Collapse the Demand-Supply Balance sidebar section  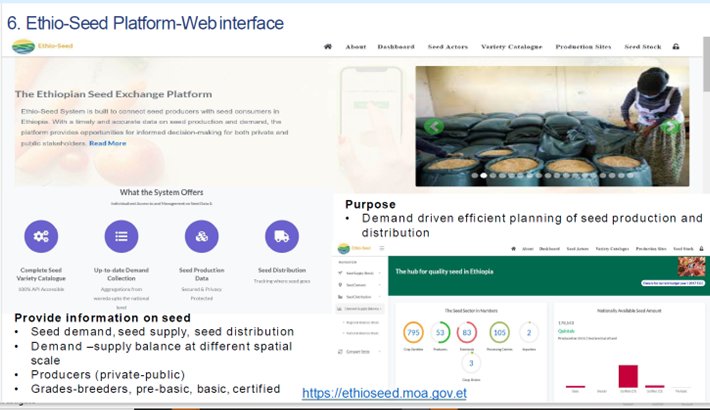(381, 309)
